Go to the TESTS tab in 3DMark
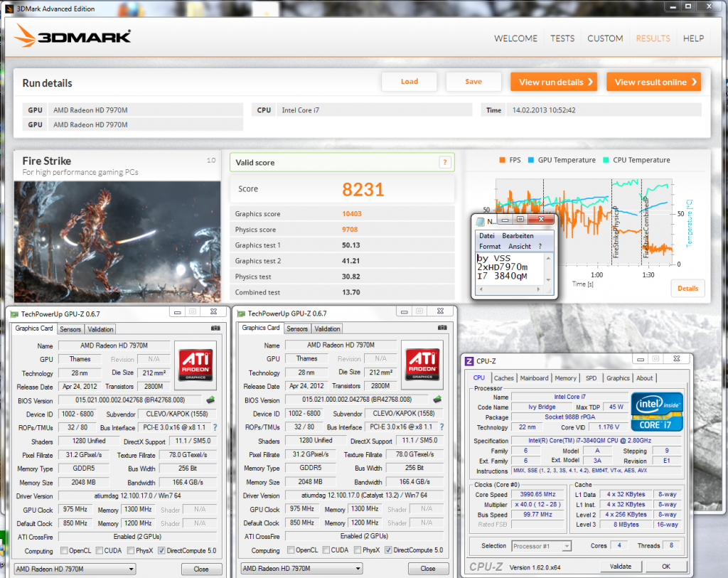 pyautogui.click(x=562, y=38)
